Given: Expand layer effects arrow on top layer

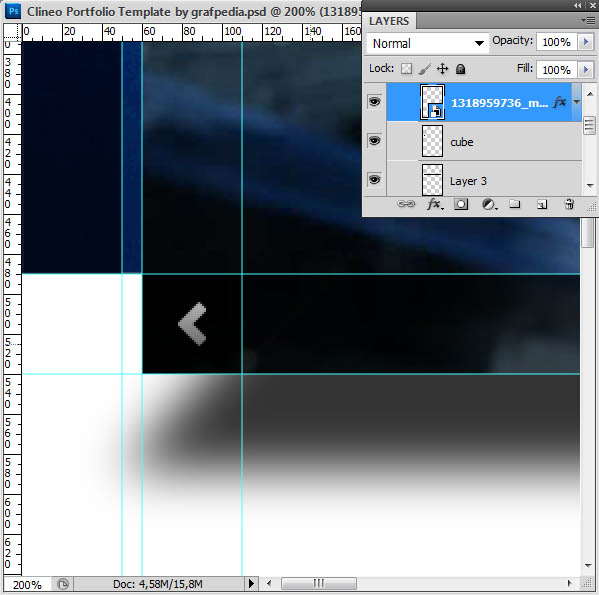Looking at the screenshot, I should click(x=576, y=102).
